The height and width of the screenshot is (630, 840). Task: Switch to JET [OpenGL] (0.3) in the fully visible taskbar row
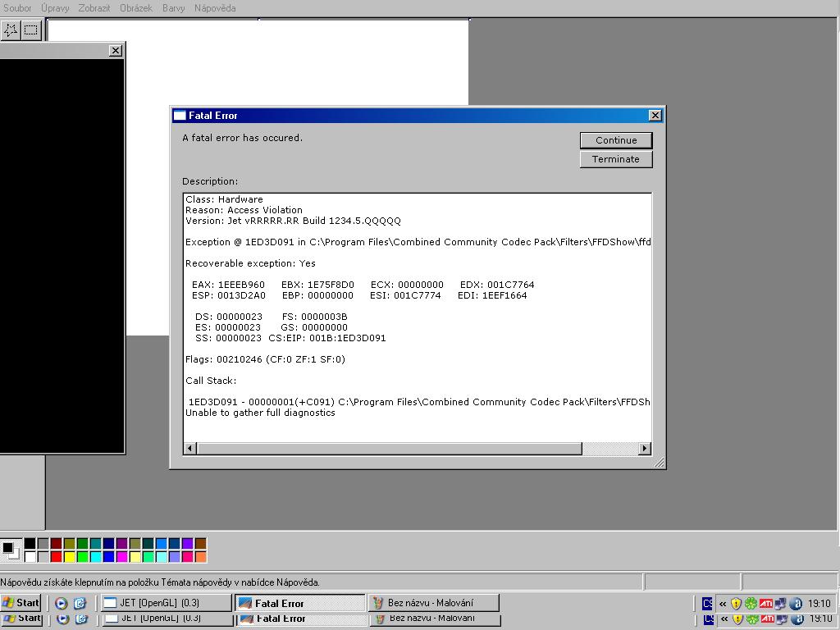click(x=167, y=603)
